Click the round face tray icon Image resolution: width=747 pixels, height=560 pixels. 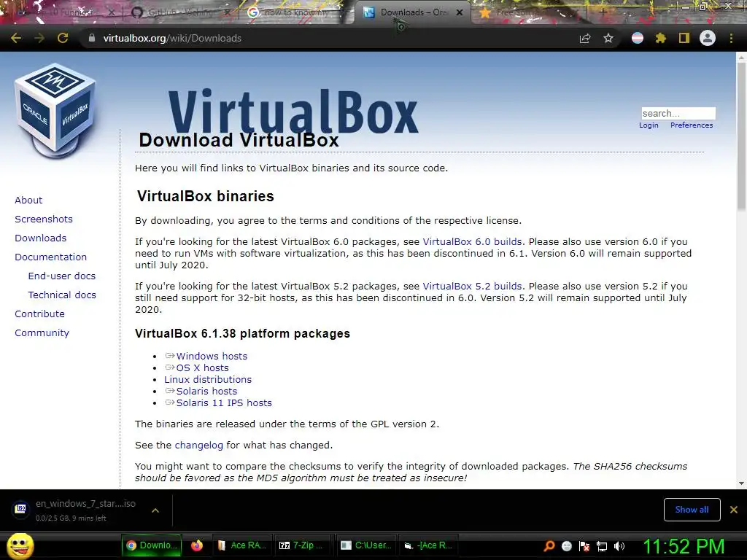567,546
